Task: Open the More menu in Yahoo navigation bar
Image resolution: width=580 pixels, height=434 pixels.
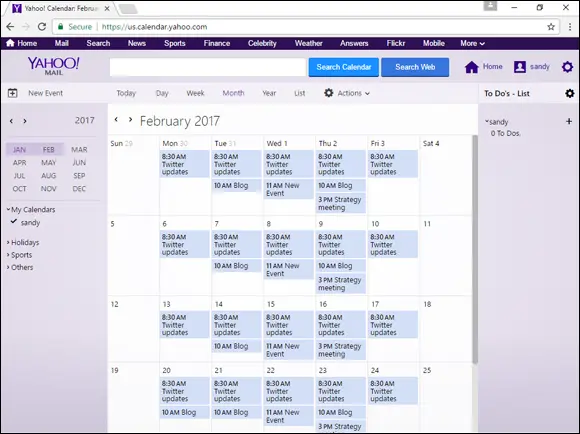Action: [x=472, y=43]
